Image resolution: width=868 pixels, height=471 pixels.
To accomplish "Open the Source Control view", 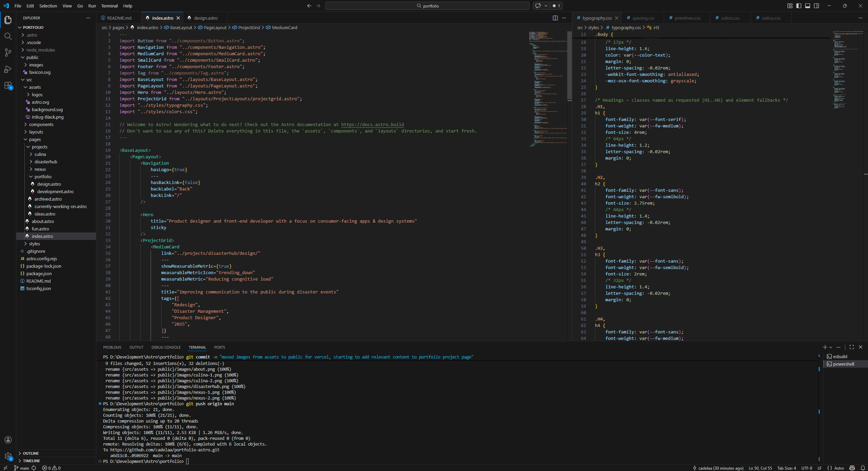I will pyautogui.click(x=8, y=53).
